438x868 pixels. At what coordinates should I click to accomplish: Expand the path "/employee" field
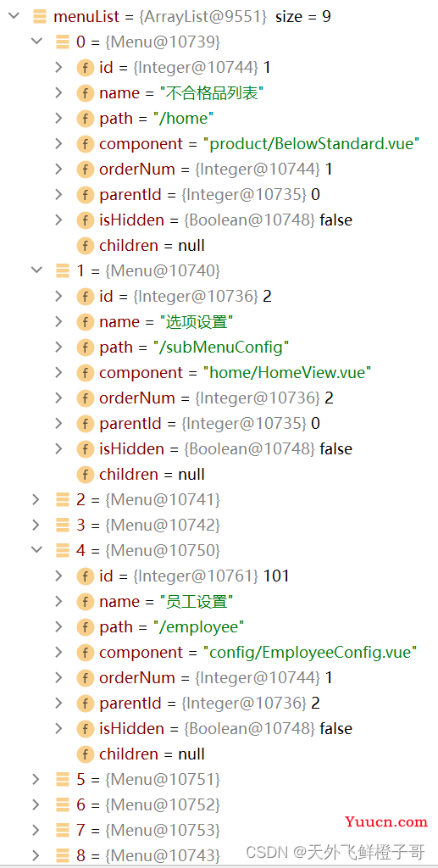tap(58, 626)
